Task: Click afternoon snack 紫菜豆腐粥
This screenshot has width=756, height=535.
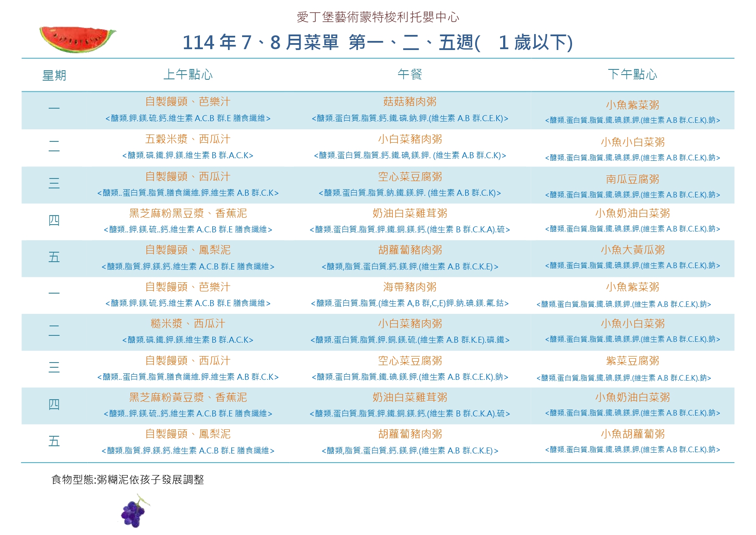Action: click(632, 361)
